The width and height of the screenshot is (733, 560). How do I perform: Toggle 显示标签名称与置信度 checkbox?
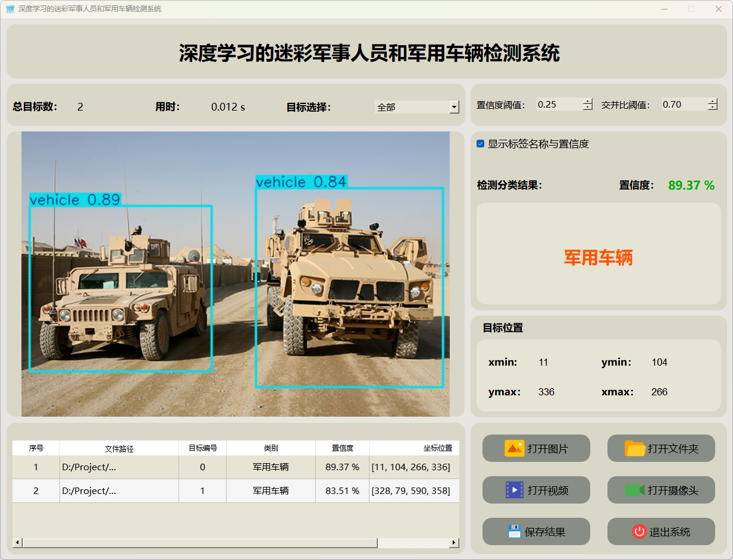click(481, 144)
